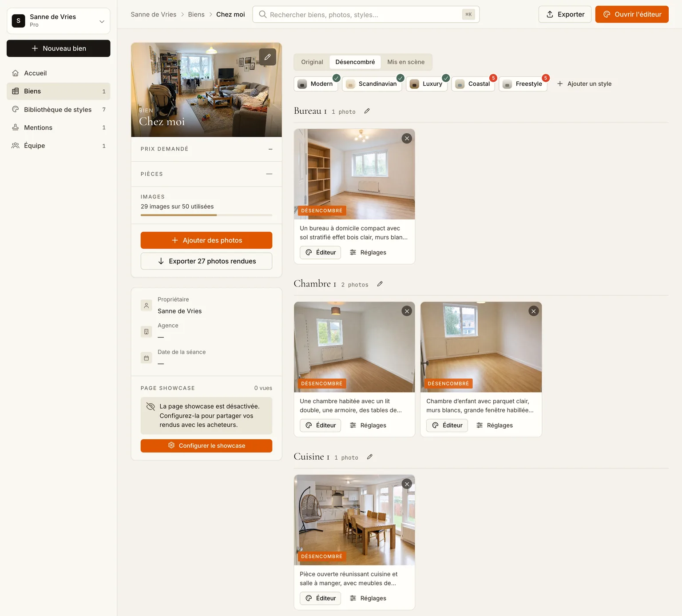Toggle the Freestyle style chip
The width and height of the screenshot is (682, 616).
523,84
